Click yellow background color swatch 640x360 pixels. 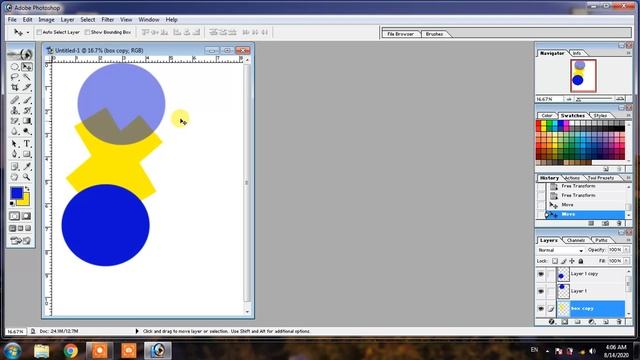pyautogui.click(x=25, y=200)
